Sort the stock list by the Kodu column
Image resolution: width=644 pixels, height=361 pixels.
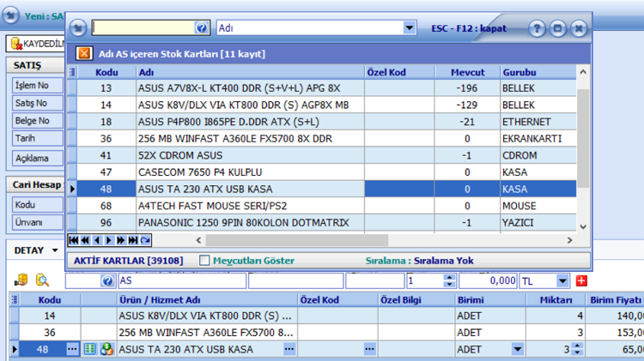[106, 72]
